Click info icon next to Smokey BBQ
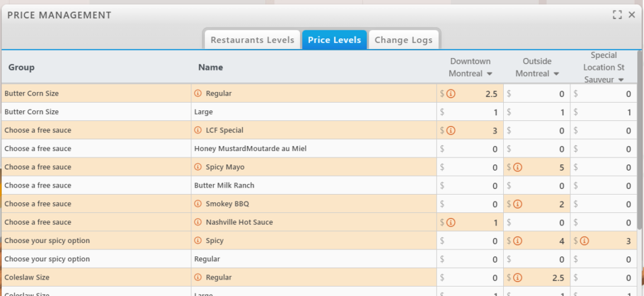 [197, 204]
